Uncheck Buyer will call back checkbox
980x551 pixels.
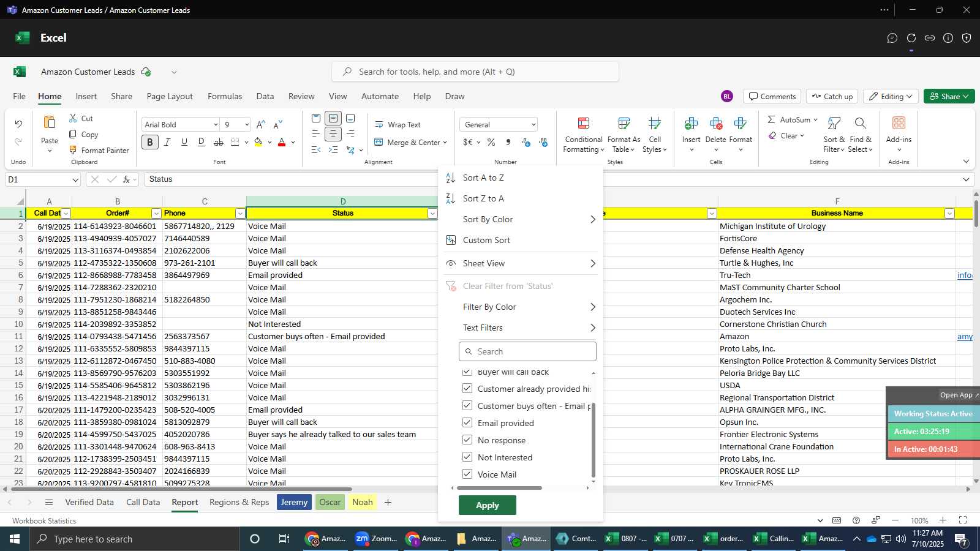coord(467,372)
